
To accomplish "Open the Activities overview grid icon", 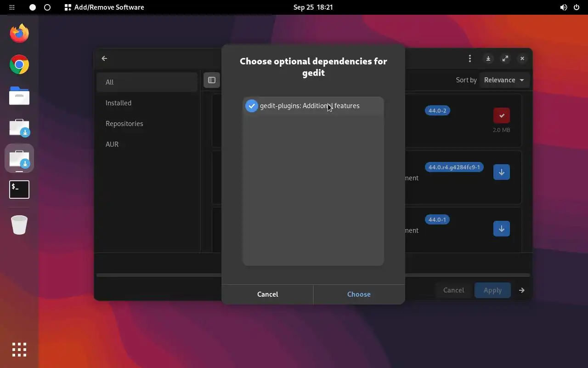I will (x=12, y=7).
